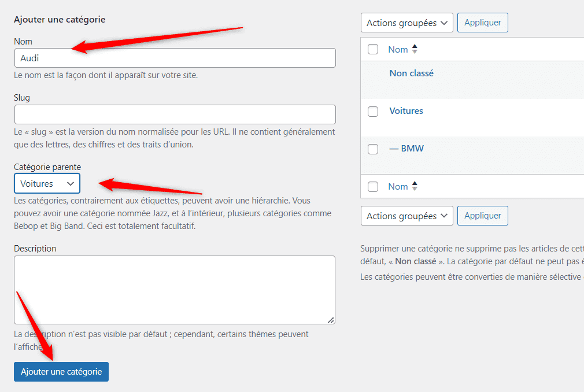Viewport: 584px width, 392px height.
Task: Click the bottom Appliquer button
Action: (x=482, y=216)
